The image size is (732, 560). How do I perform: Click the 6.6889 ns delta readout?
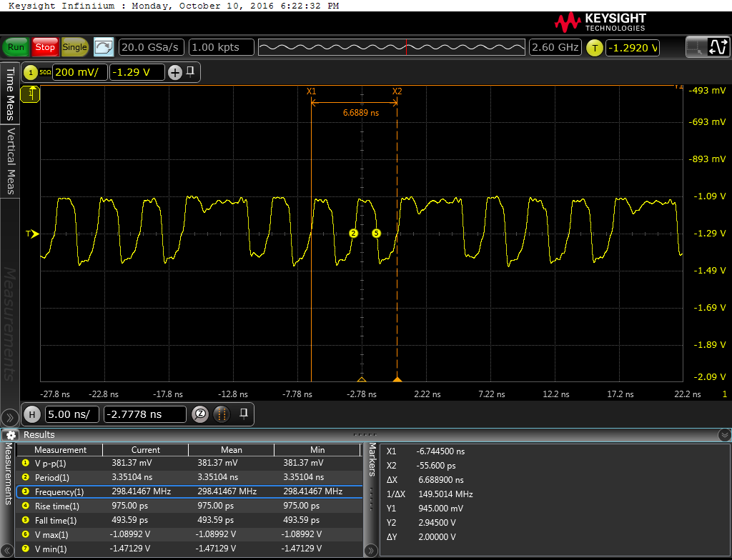361,113
